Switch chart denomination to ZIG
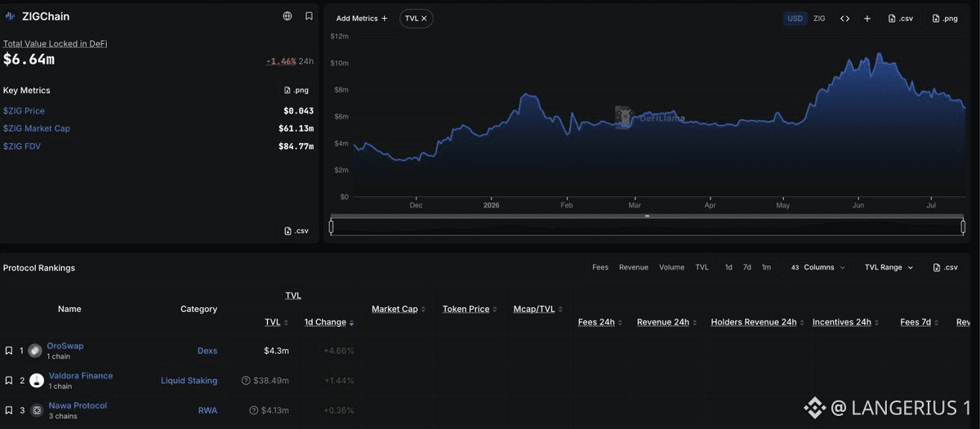The height and width of the screenshot is (429, 980). tap(819, 18)
